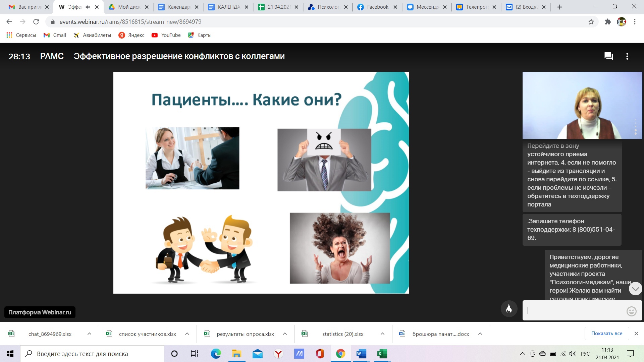Image resolution: width=644 pixels, height=362 pixels.
Task: Switch to the Мой диск tab
Action: pos(128,7)
